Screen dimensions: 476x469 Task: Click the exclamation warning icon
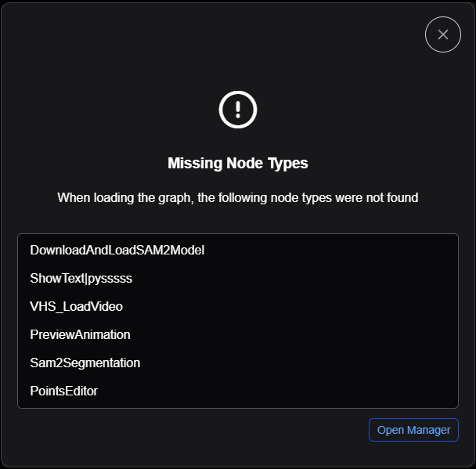coord(238,109)
